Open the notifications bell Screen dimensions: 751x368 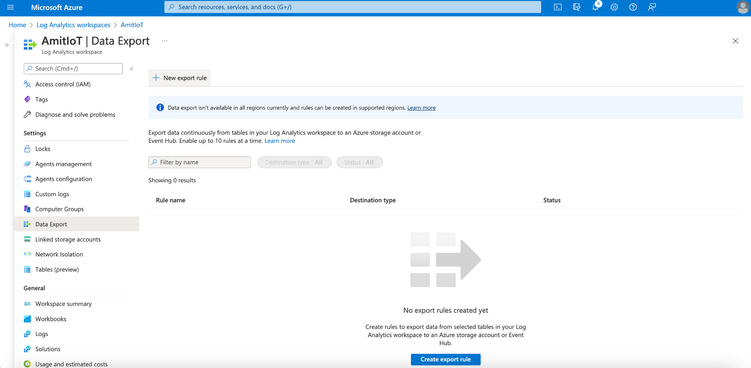[x=596, y=7]
